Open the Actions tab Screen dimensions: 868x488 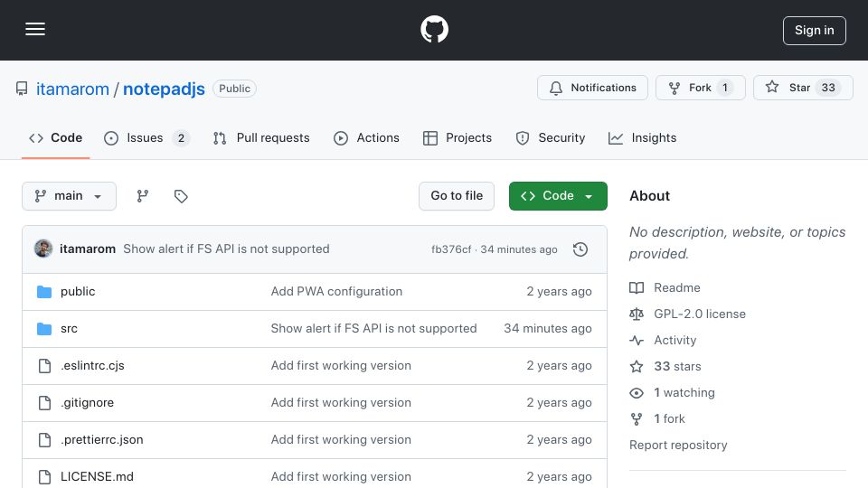click(366, 137)
